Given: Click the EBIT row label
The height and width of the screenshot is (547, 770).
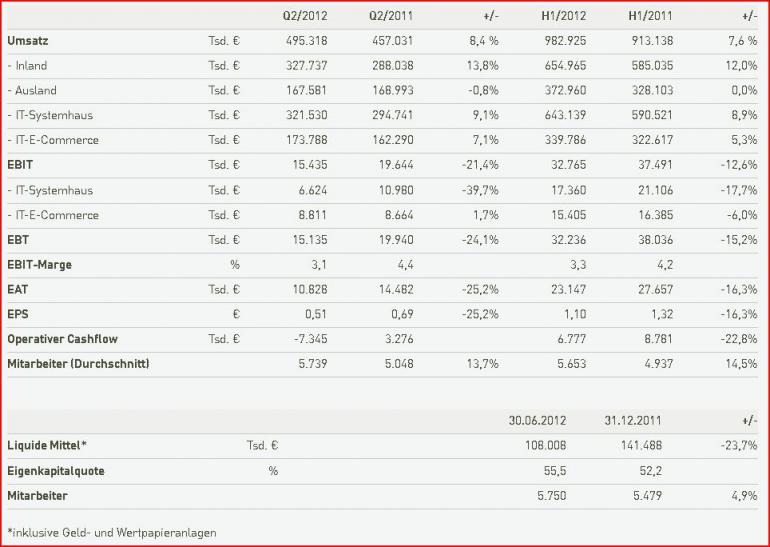Looking at the screenshot, I should (20, 165).
